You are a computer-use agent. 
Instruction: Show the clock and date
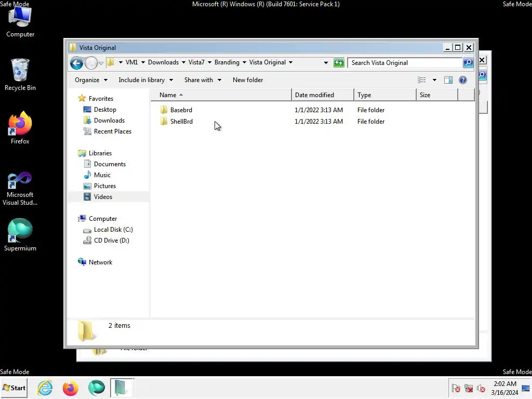click(505, 388)
